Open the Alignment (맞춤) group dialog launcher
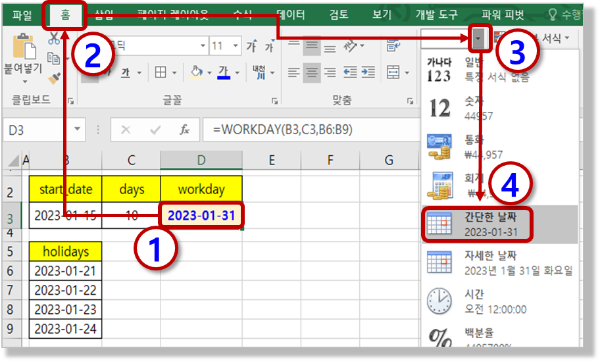This screenshot has width=600, height=362. 410,101
